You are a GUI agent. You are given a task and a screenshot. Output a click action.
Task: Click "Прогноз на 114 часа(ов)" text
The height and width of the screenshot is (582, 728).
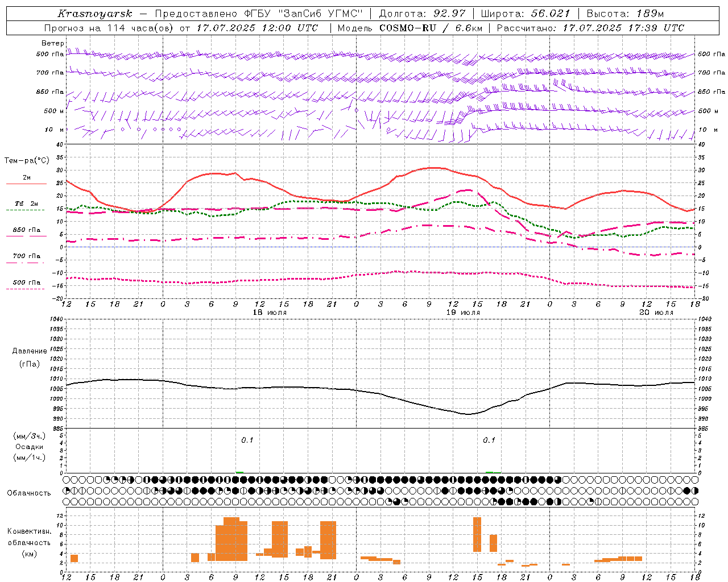click(109, 28)
